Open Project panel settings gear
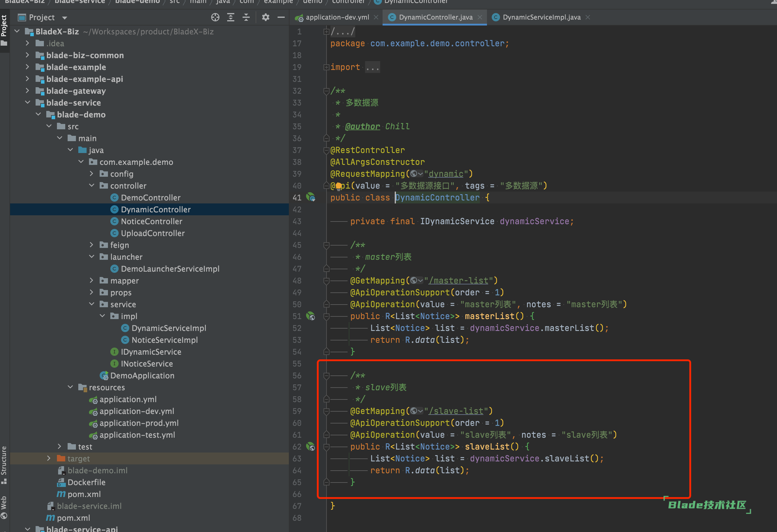Image resolution: width=777 pixels, height=532 pixels. 265,17
